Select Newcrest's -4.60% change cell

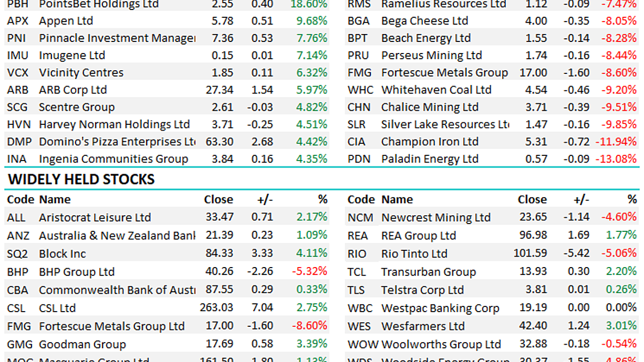point(619,217)
